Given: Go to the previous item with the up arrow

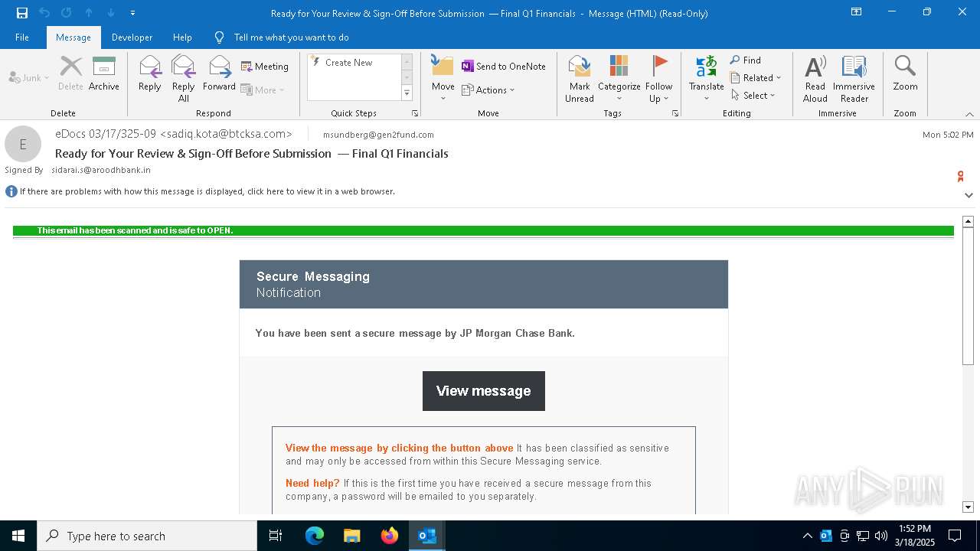Looking at the screenshot, I should point(89,13).
